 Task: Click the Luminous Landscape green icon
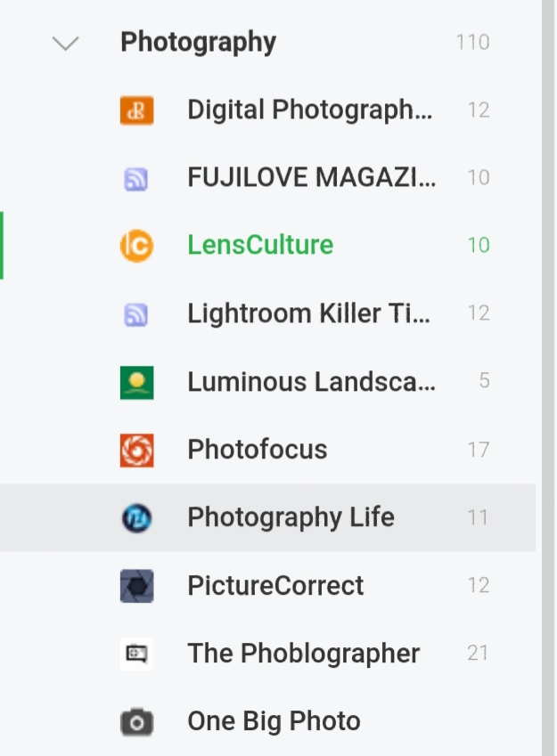[136, 382]
